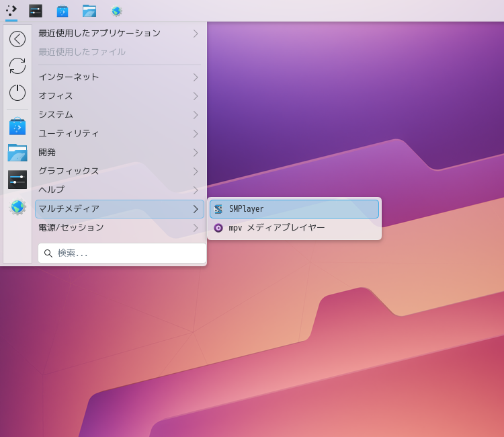Image resolution: width=504 pixels, height=437 pixels.
Task: Open Discover shopping bag in menu sidebar
Action: pyautogui.click(x=17, y=126)
